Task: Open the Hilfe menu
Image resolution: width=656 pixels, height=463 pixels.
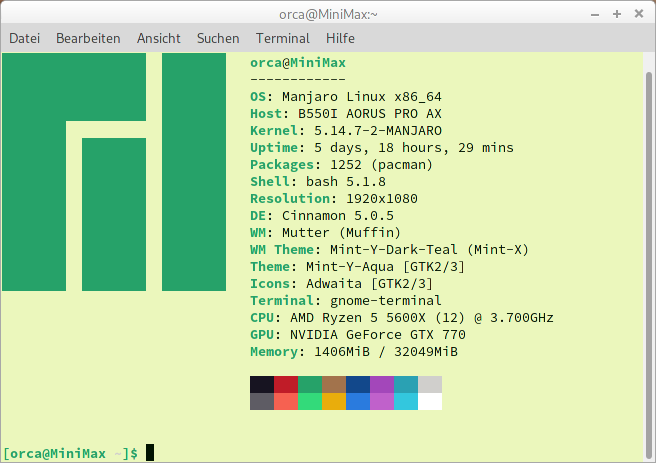Action: 340,38
